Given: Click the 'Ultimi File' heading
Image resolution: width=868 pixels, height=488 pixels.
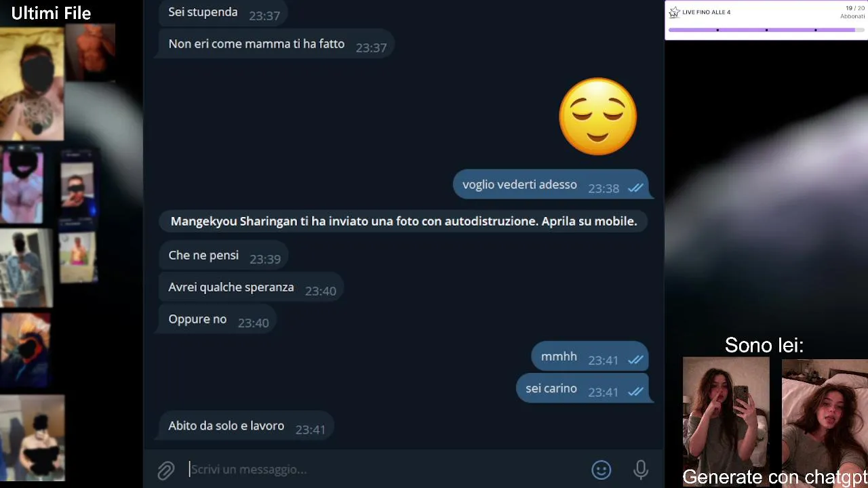Looking at the screenshot, I should click(51, 13).
